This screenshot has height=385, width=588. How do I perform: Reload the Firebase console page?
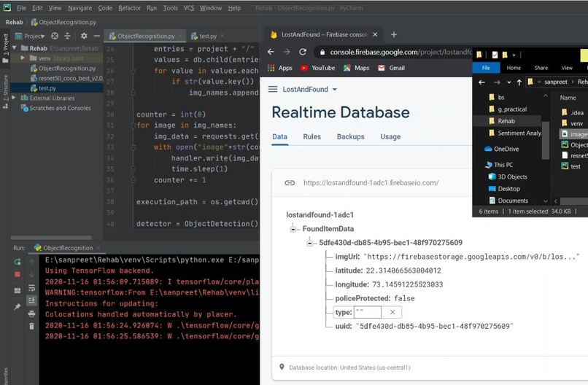(x=303, y=52)
